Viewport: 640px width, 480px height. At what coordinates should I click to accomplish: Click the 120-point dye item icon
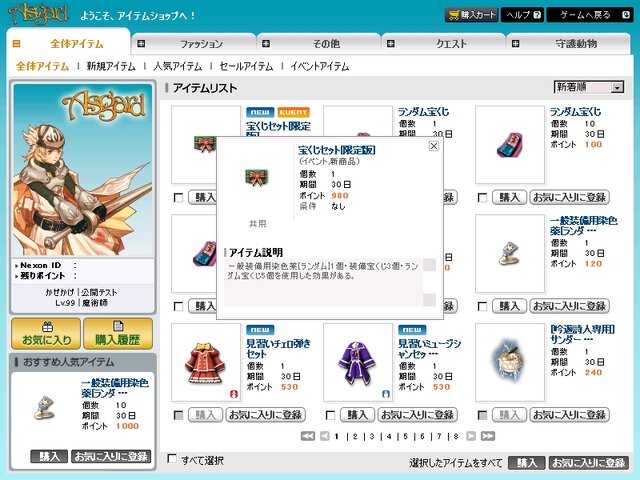pos(510,253)
